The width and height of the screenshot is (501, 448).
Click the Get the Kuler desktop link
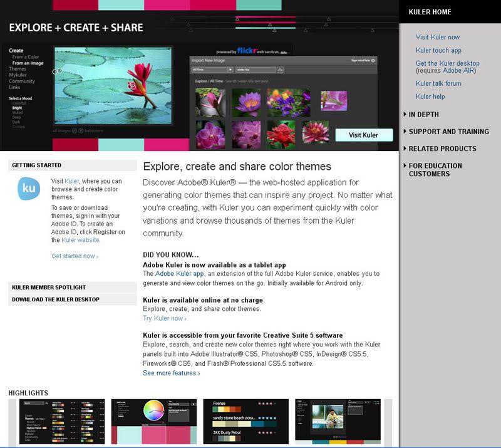pyautogui.click(x=447, y=63)
